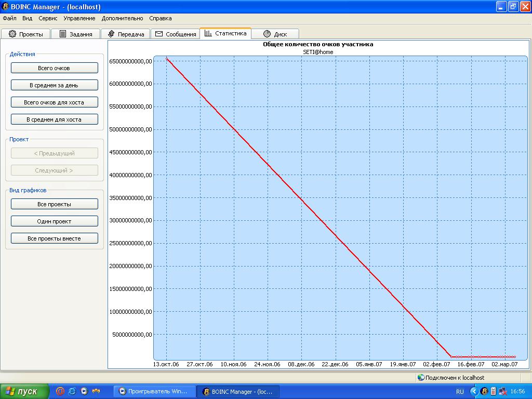Image resolution: width=532 pixels, height=399 pixels.
Task: Choose the Все проекты view button
Action: (54, 204)
